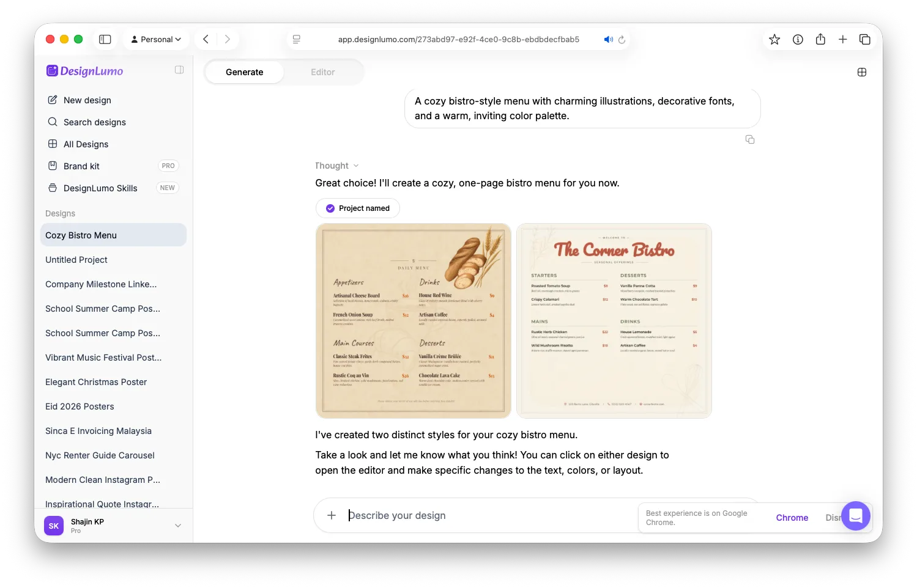The height and width of the screenshot is (588, 917).
Task: Open a new browser tab with plus icon
Action: pyautogui.click(x=843, y=39)
